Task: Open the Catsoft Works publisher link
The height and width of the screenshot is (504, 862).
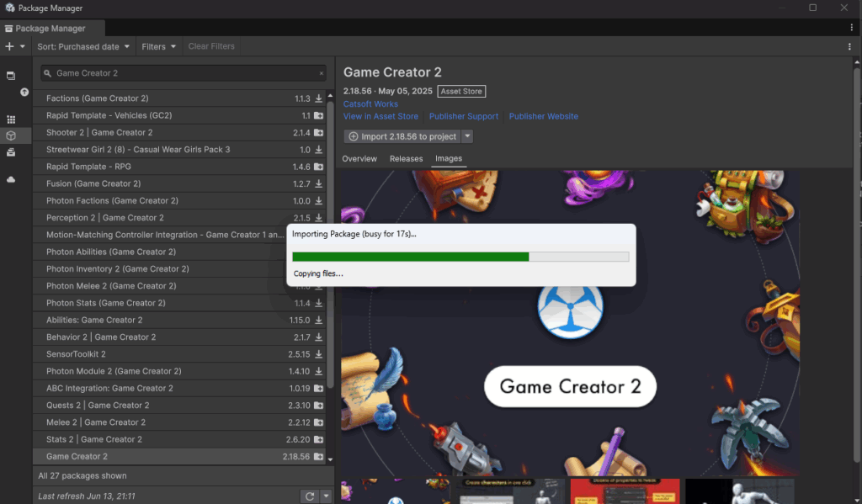Action: [370, 103]
